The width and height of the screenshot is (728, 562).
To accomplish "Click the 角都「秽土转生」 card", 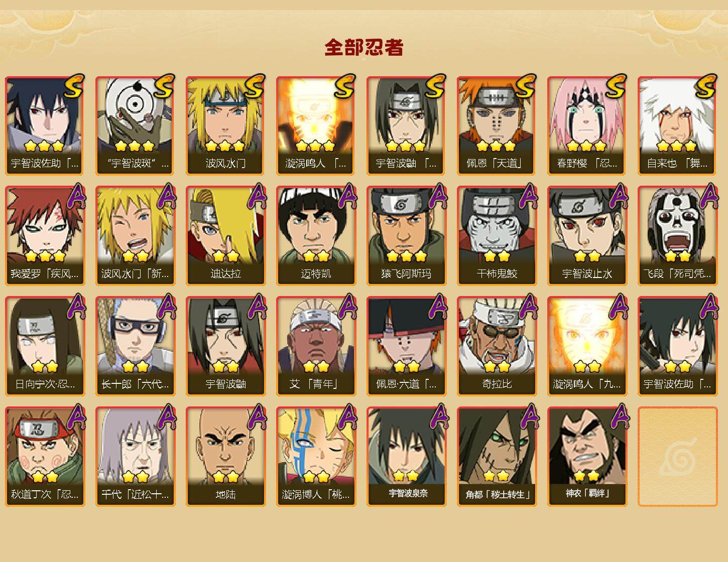I will tap(497, 457).
